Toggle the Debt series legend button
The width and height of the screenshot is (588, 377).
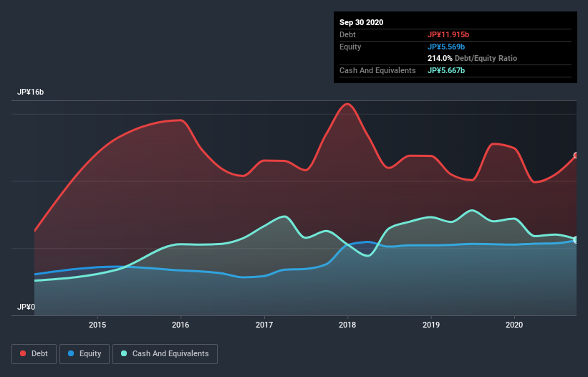coord(34,354)
